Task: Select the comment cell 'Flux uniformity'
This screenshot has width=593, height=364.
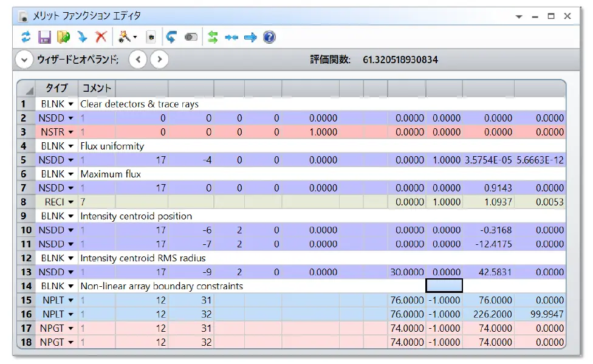Action: point(112,146)
